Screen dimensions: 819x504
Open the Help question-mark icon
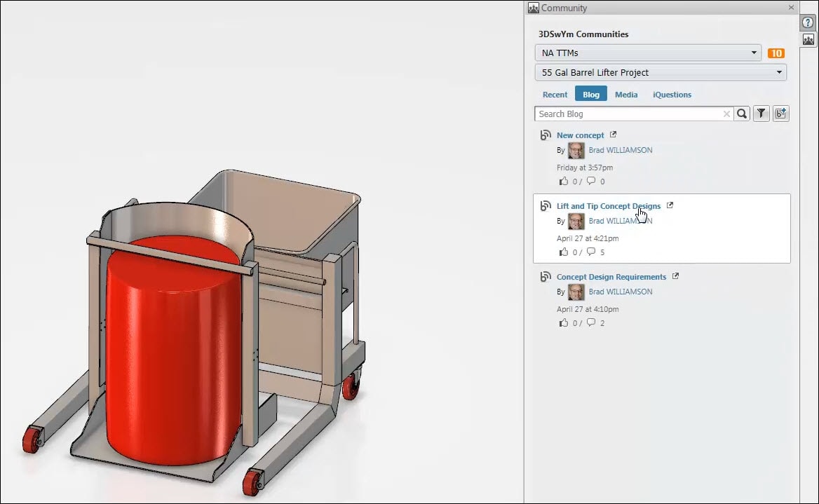[808, 23]
